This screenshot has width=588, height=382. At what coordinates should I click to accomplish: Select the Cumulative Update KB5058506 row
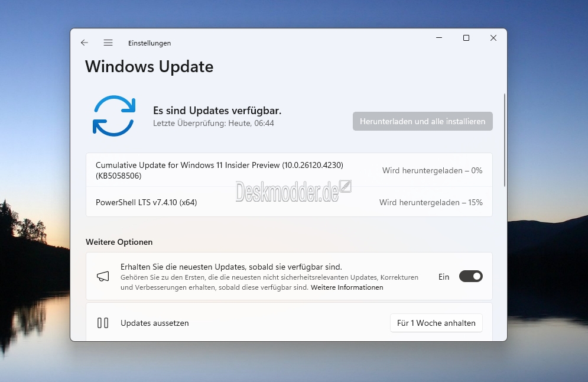(289, 170)
